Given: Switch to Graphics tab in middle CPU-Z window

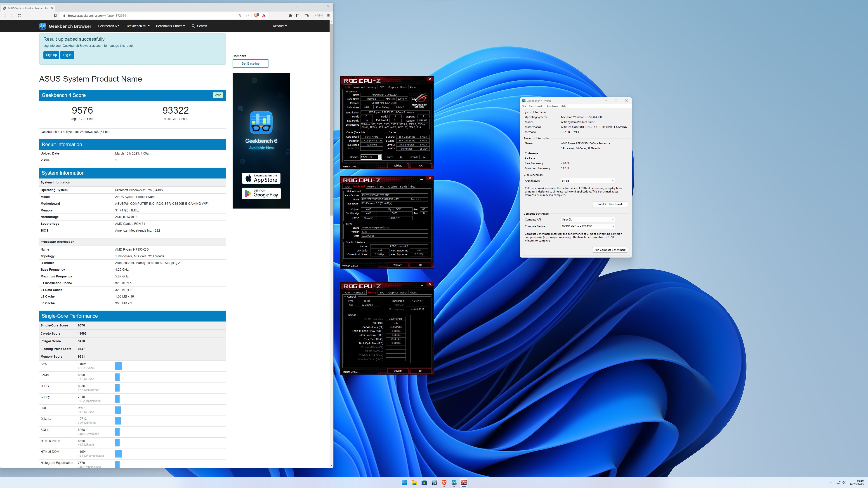Looking at the screenshot, I should (393, 187).
